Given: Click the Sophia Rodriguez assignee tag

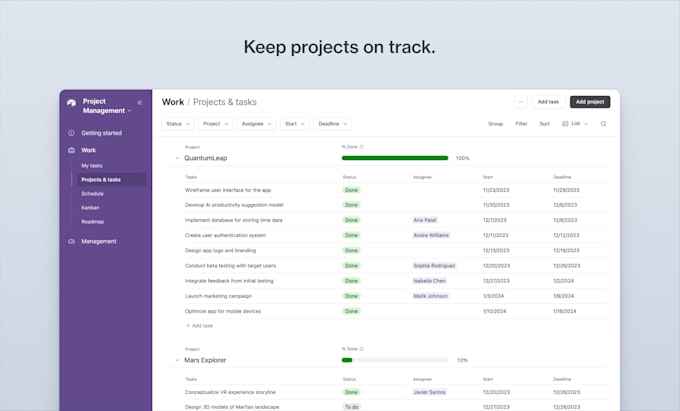Looking at the screenshot, I should pos(434,266).
